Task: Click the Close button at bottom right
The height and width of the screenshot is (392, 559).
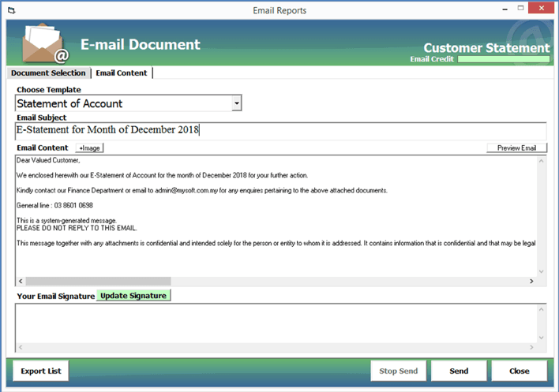Action: tap(519, 371)
